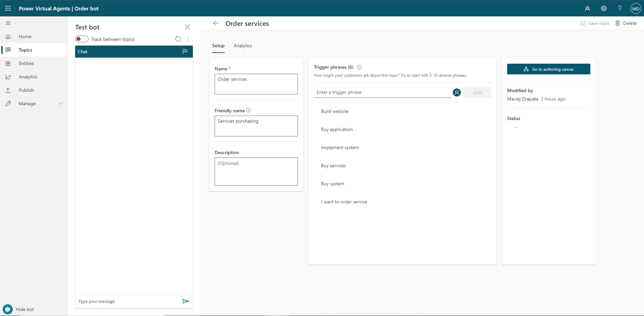Switch to the Analytics tab
The height and width of the screenshot is (316, 644).
point(243,46)
